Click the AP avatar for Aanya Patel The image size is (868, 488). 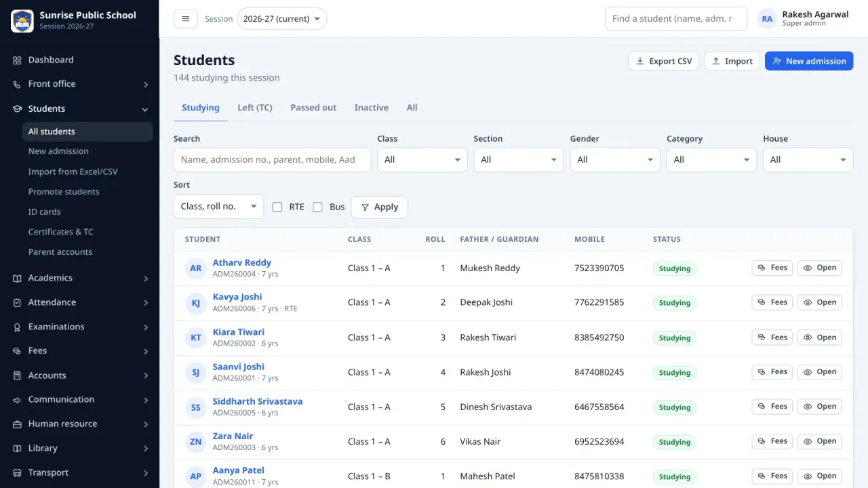pyautogui.click(x=195, y=476)
